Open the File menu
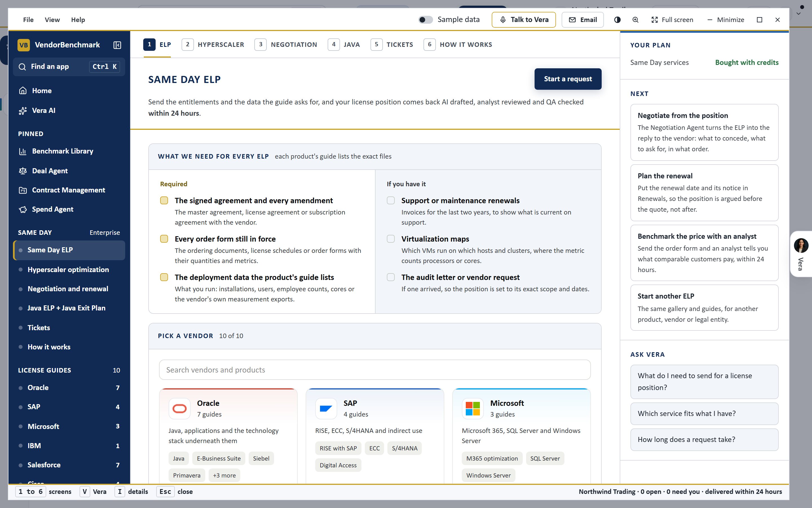Screen dimensions: 812x508 28,20
